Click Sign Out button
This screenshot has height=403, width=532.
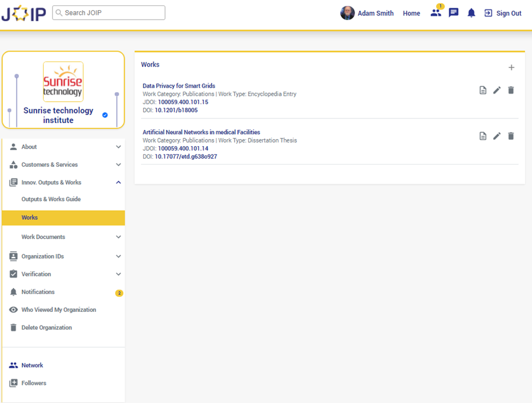click(503, 13)
